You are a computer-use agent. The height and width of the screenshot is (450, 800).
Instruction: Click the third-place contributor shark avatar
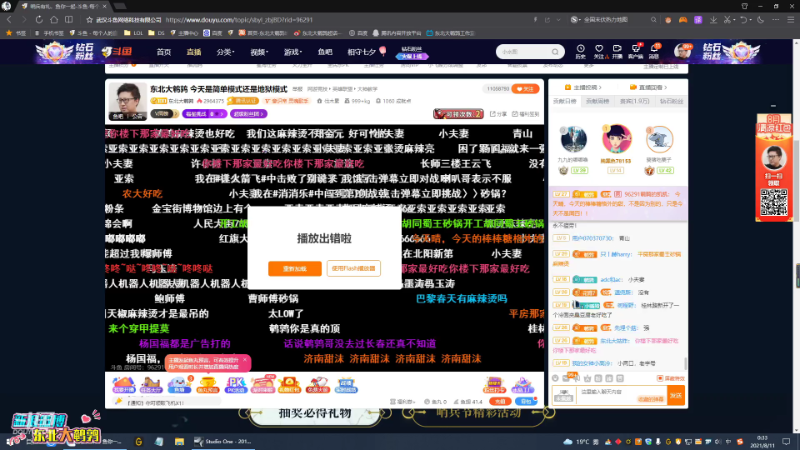(659, 139)
